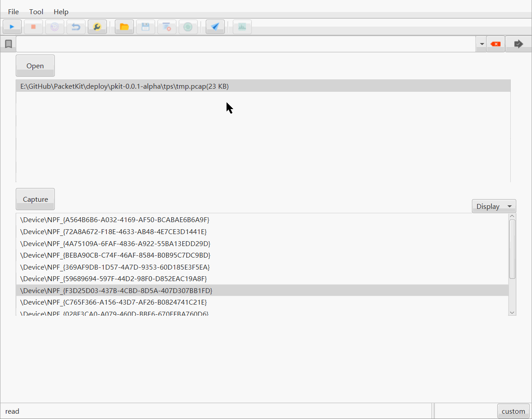
Task: Click the chart statistics toolbar icon
Action: 242,27
